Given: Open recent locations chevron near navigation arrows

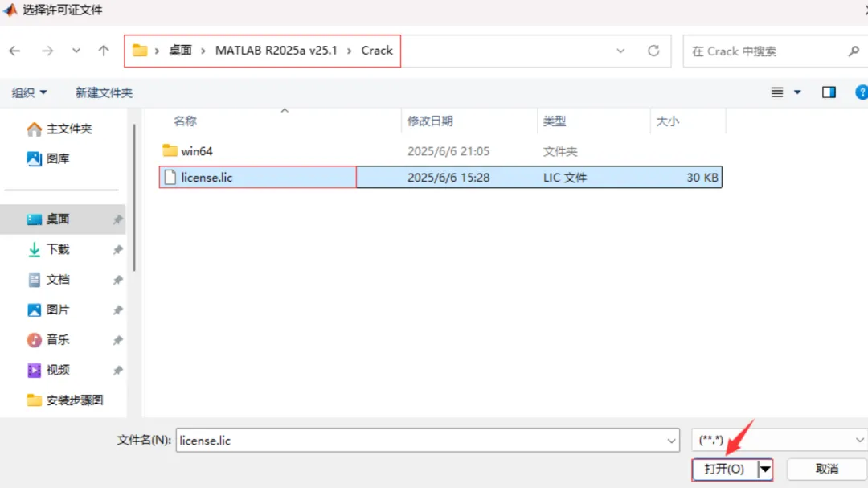Looking at the screenshot, I should (x=76, y=51).
